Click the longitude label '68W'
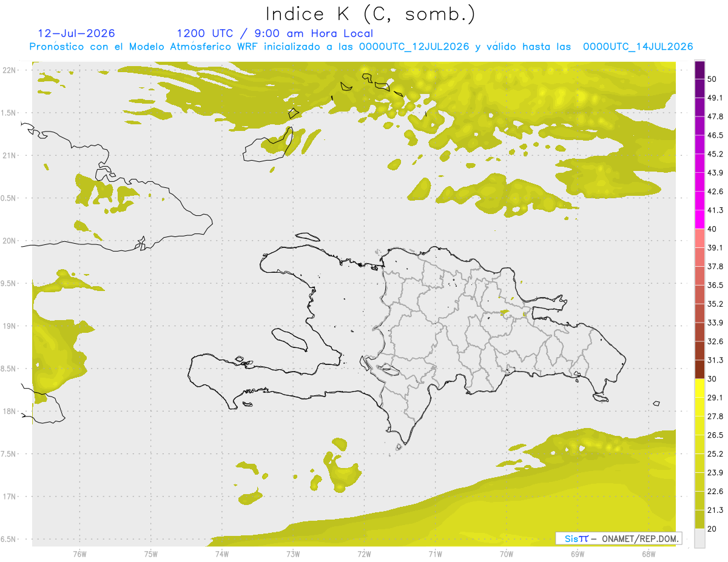 649,554
